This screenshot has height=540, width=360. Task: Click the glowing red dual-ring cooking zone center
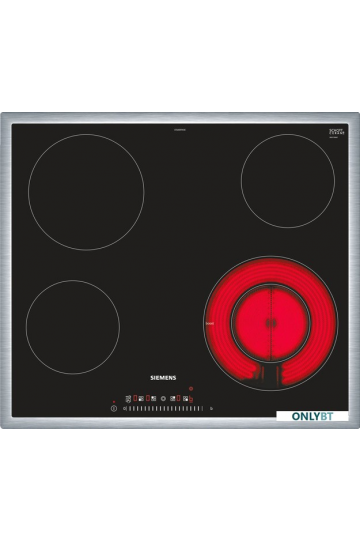pos(271,323)
